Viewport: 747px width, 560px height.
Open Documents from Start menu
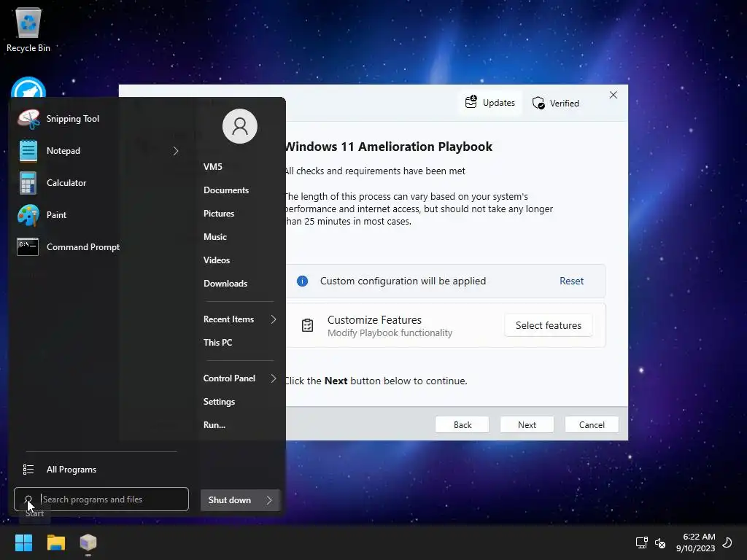(226, 190)
